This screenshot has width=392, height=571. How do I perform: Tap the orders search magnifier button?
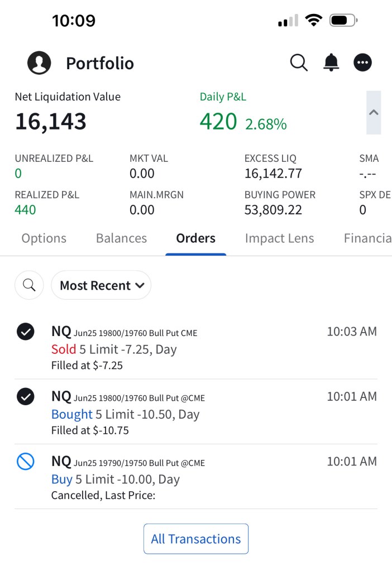coord(29,285)
